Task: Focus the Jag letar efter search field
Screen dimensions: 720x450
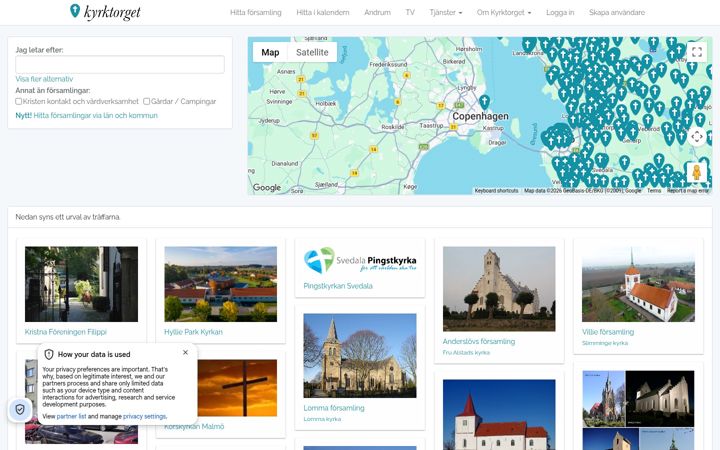Action: (x=120, y=65)
